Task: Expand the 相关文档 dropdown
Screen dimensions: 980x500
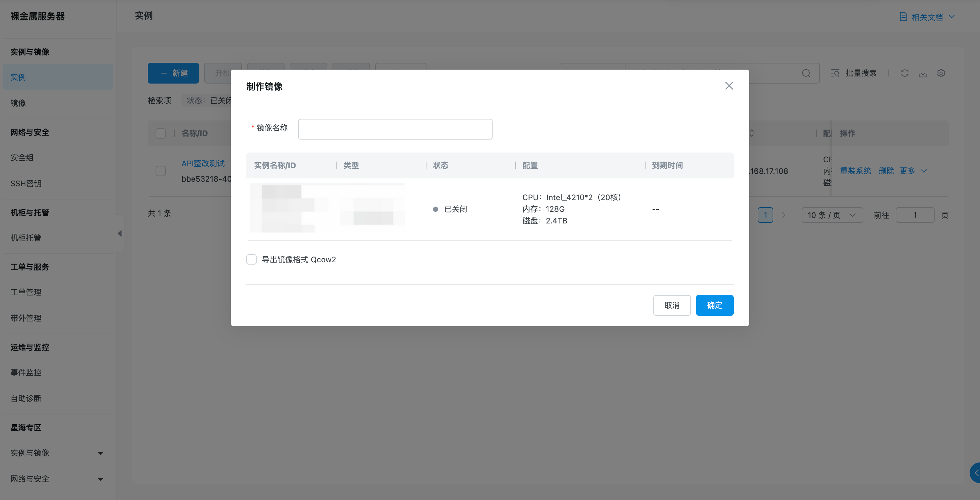Action: pyautogui.click(x=927, y=17)
